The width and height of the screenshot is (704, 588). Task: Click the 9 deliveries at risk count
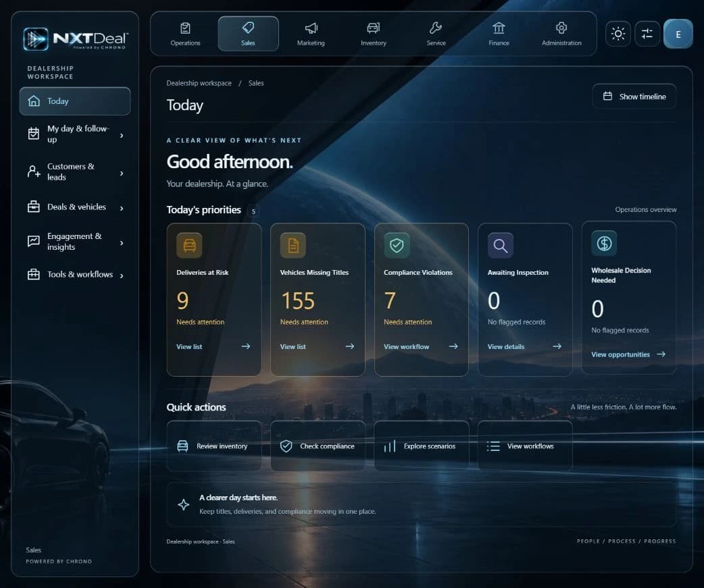coord(182,300)
